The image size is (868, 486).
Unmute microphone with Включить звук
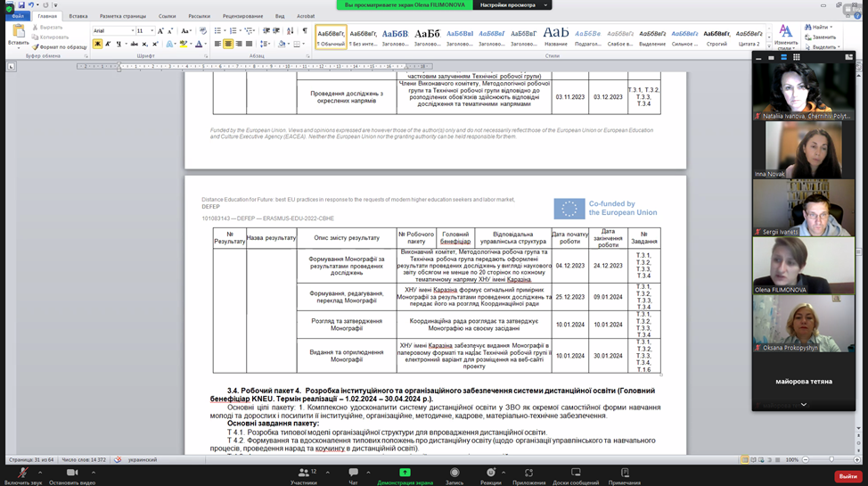(22, 472)
